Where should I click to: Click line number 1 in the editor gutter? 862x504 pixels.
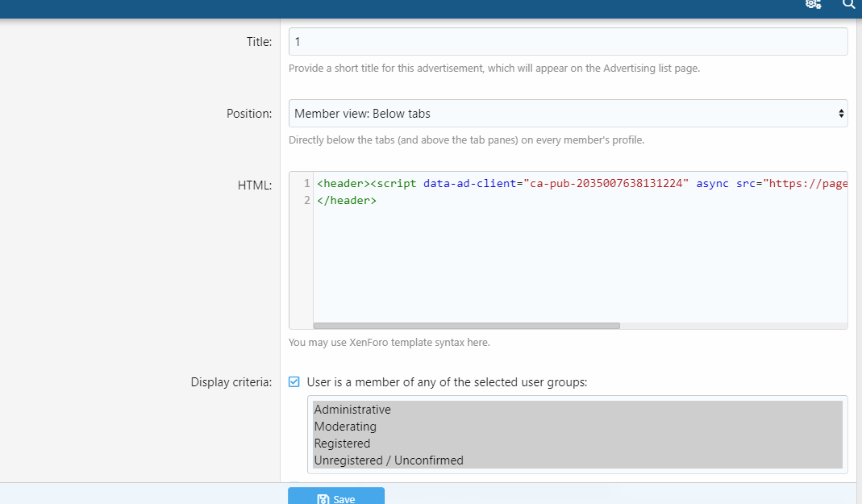pyautogui.click(x=306, y=184)
